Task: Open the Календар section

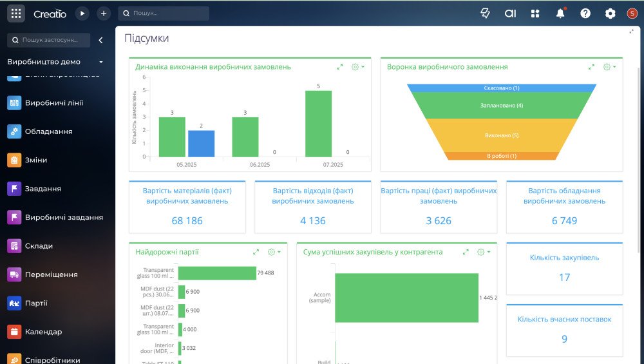Action: click(x=43, y=332)
